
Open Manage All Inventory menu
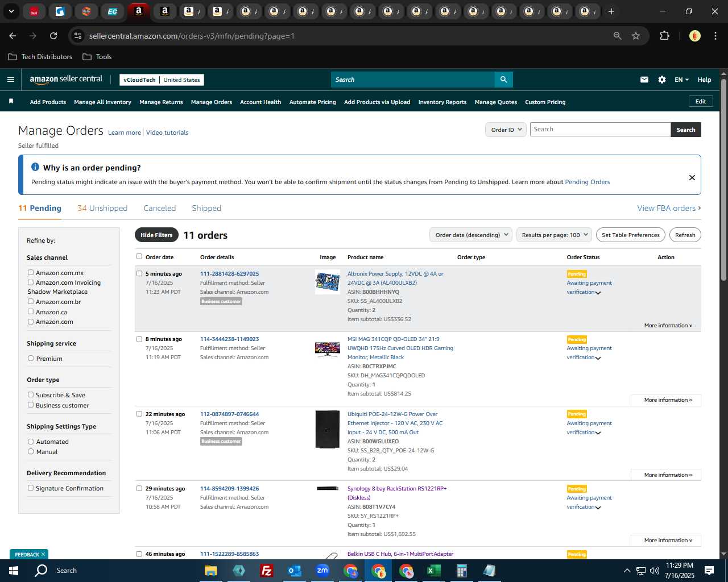pos(102,102)
